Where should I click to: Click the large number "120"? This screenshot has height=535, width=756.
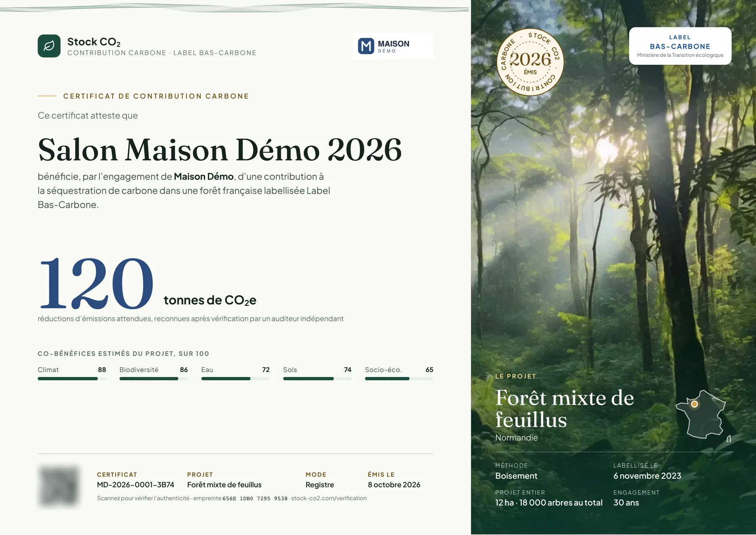pos(96,283)
